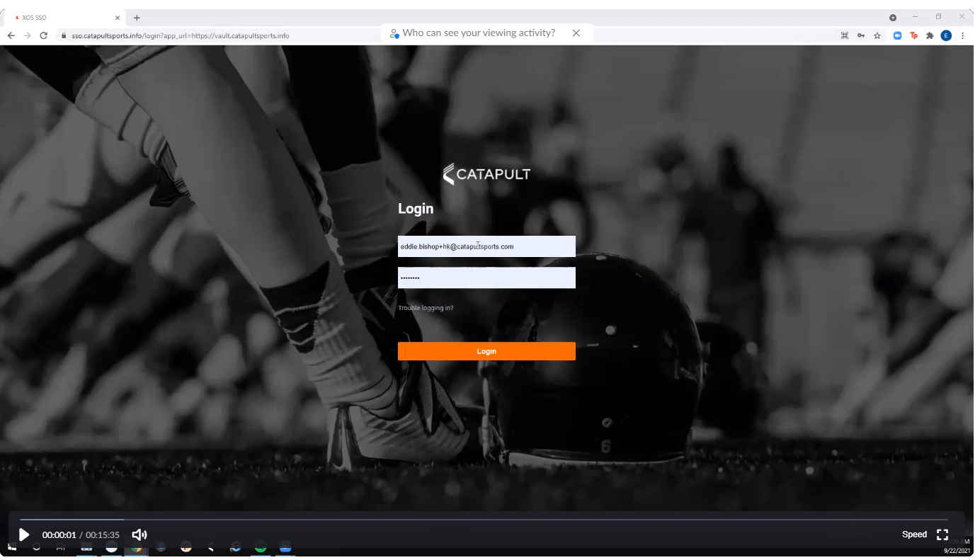Enter fullscreen with the video player icon
This screenshot has width=980, height=560.
pos(942,535)
